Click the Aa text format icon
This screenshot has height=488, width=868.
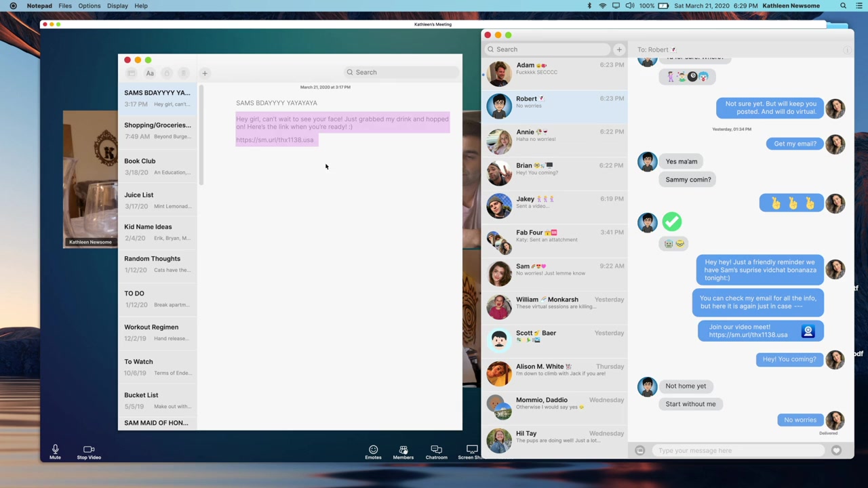click(150, 73)
